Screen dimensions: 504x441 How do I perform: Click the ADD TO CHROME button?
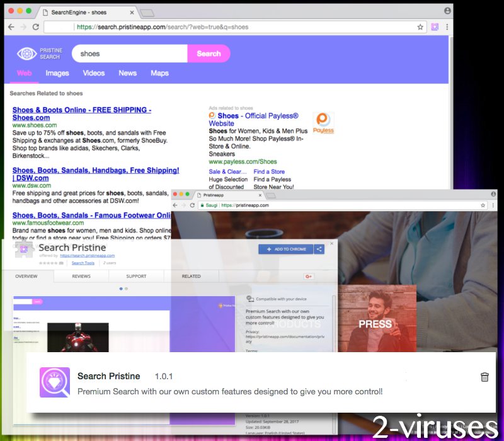[287, 248]
